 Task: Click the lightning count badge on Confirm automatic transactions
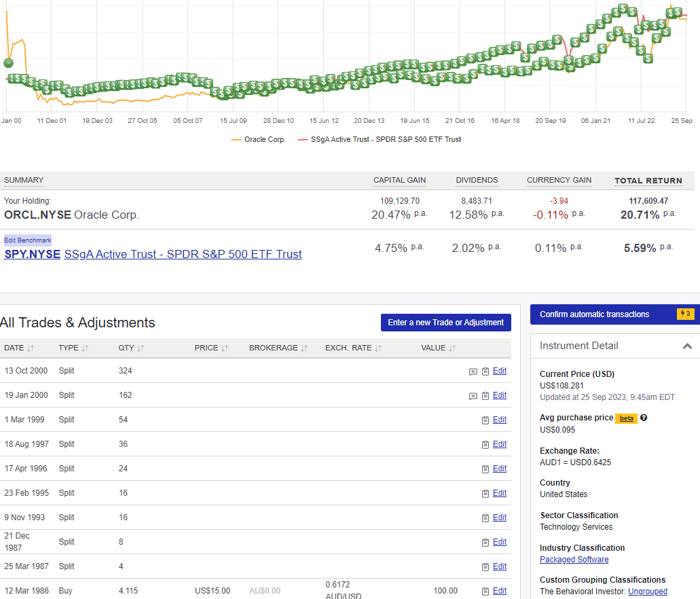pos(685,314)
